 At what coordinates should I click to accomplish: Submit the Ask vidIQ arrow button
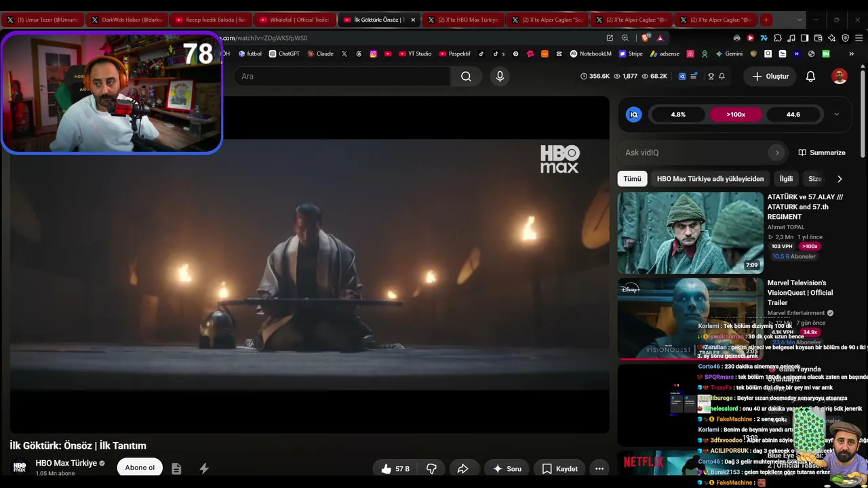777,152
